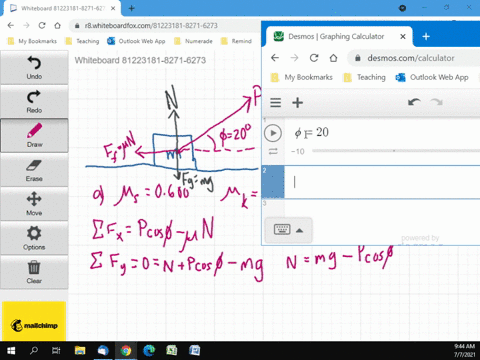The height and width of the screenshot is (360, 480).
Task: Go back in the whiteboard browser window
Action: click(x=11, y=25)
